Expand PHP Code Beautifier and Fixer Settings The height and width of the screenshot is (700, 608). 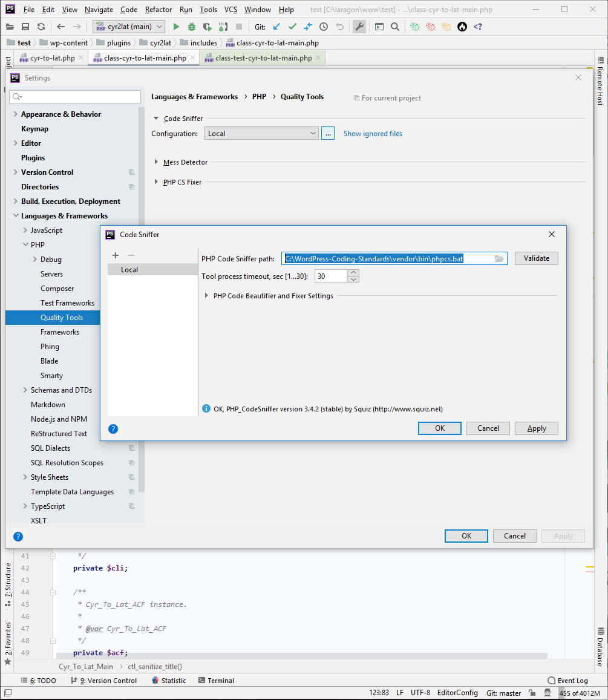206,295
